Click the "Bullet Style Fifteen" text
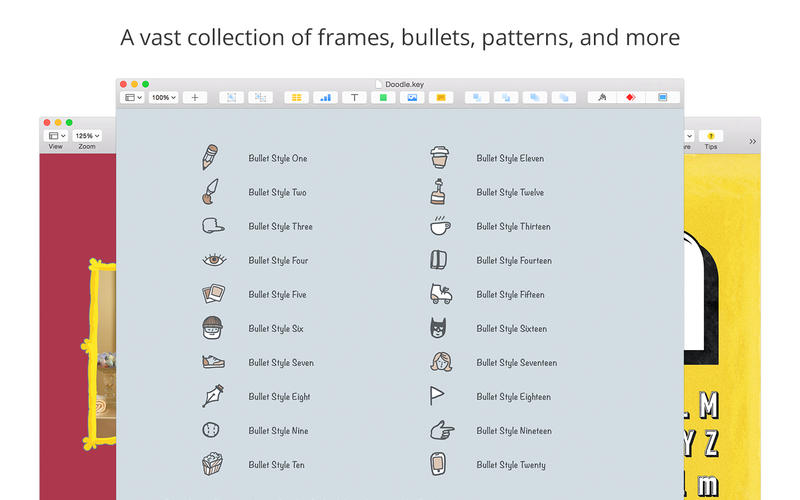Image resolution: width=800 pixels, height=500 pixels. pyautogui.click(x=511, y=295)
